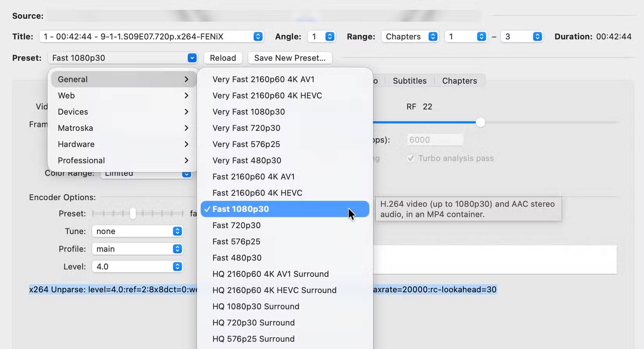
Task: Click Save New Preset button
Action: [x=290, y=58]
